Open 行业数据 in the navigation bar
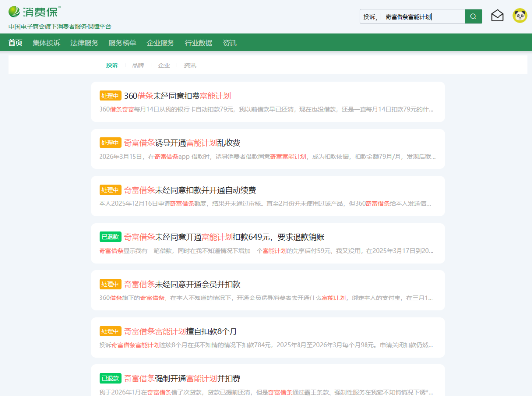Viewport: 532px width, 396px height. pos(198,43)
